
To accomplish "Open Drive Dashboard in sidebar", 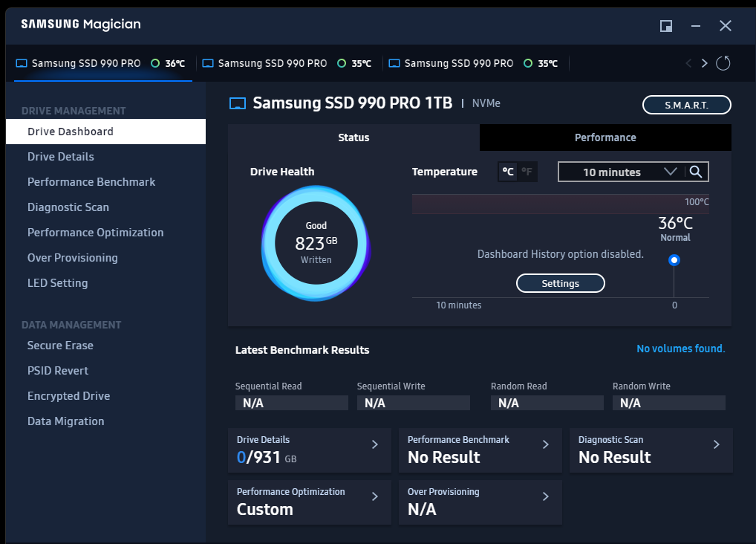I will [105, 132].
